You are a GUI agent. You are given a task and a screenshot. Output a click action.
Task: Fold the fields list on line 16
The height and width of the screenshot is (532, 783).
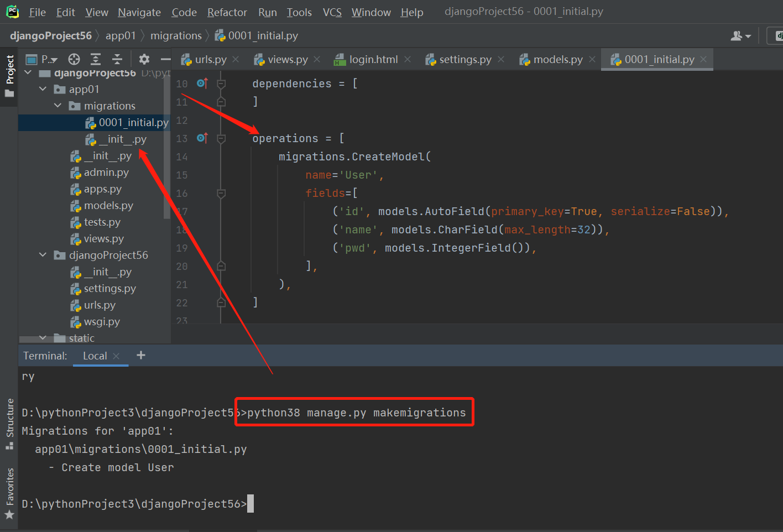[221, 193]
